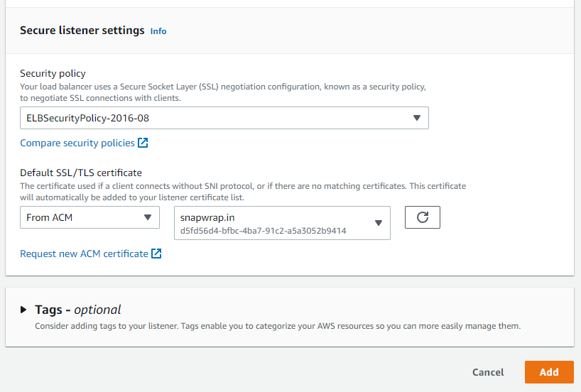The height and width of the screenshot is (392, 581).
Task: Click the arrow on the snapwrap.in certificate selector
Action: 379,223
